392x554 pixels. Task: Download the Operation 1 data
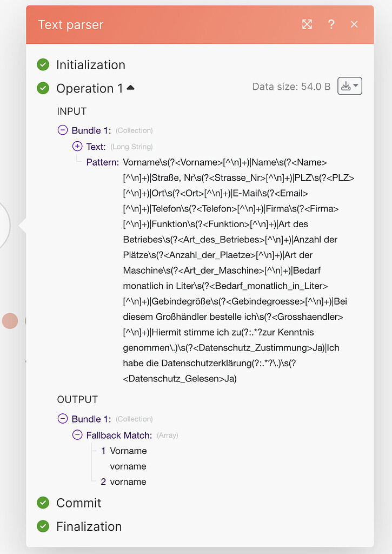[347, 85]
